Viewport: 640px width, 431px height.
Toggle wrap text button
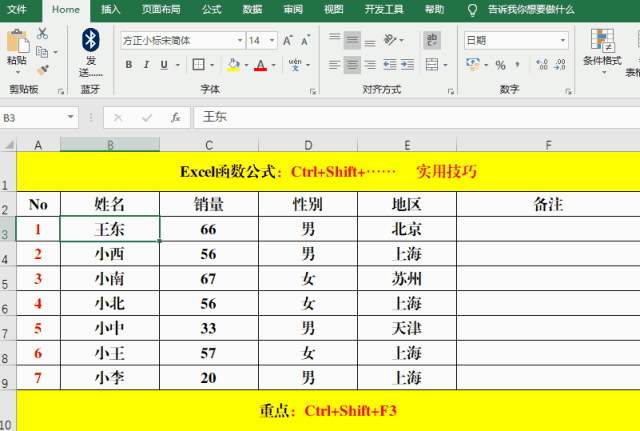pos(432,41)
